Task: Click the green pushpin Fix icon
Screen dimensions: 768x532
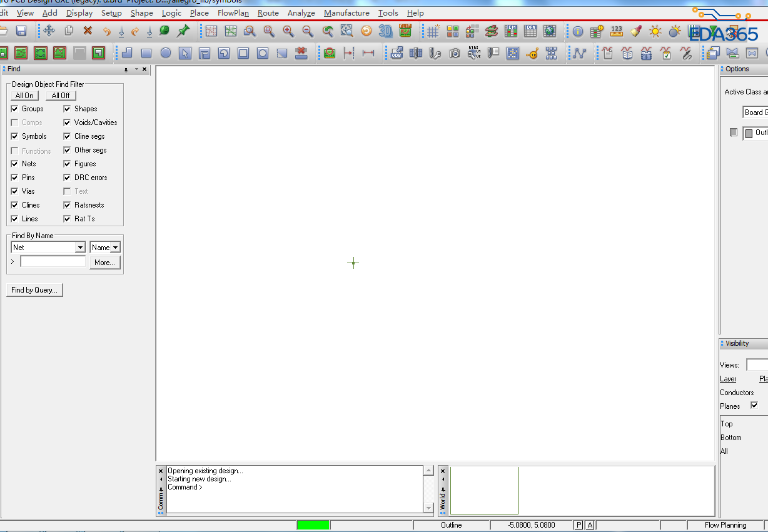Action: coord(183,31)
